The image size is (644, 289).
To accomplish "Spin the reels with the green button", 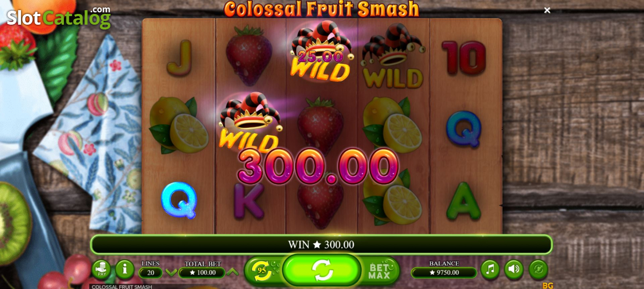I will pyautogui.click(x=323, y=270).
